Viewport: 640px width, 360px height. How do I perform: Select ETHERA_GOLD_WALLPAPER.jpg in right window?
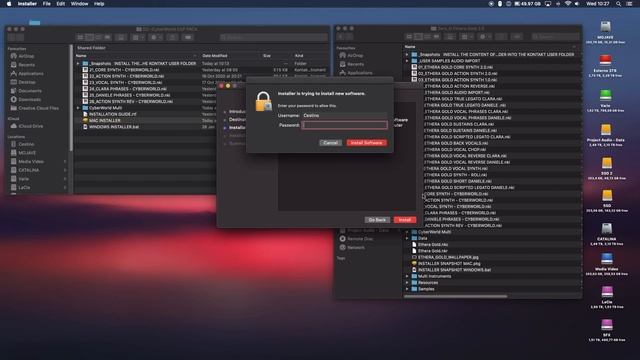(x=448, y=257)
